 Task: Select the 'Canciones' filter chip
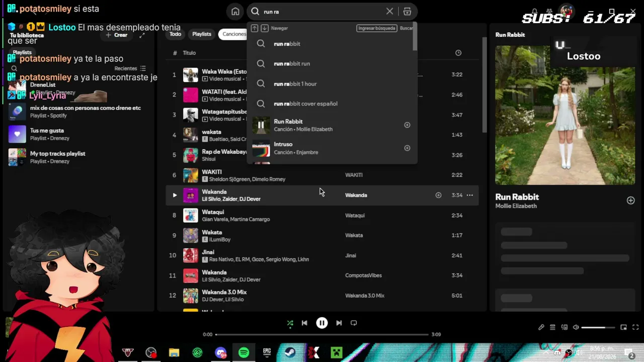pyautogui.click(x=233, y=34)
